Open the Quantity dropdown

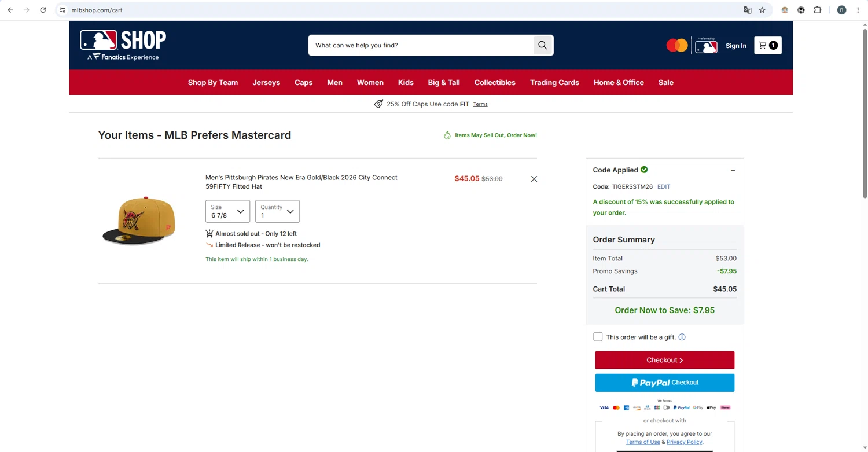coord(277,211)
